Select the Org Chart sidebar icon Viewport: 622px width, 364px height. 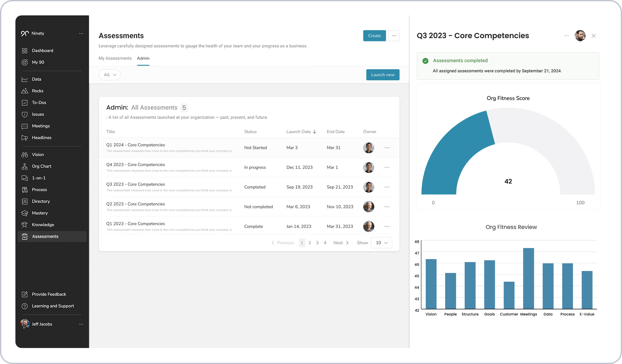coord(25,166)
